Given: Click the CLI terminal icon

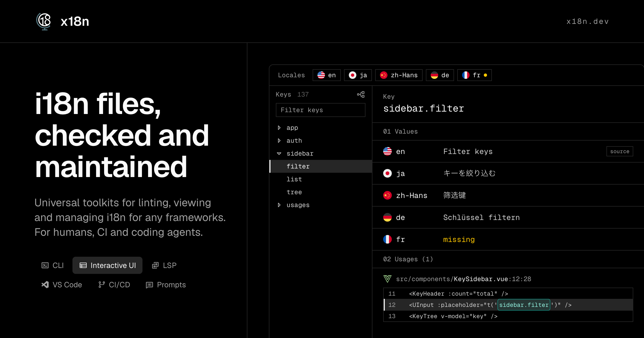Looking at the screenshot, I should click(x=45, y=265).
